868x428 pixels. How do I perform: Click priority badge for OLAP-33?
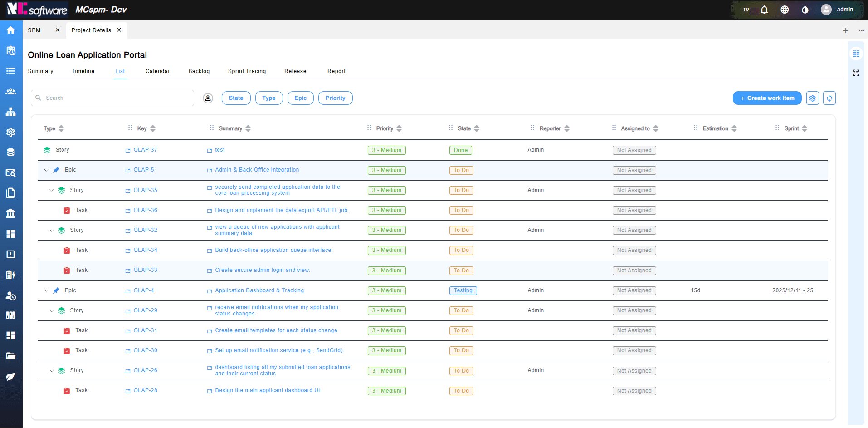pos(387,271)
